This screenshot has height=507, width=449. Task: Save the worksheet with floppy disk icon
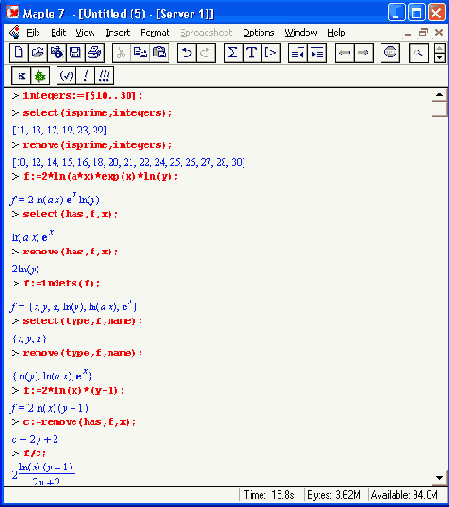(75, 53)
